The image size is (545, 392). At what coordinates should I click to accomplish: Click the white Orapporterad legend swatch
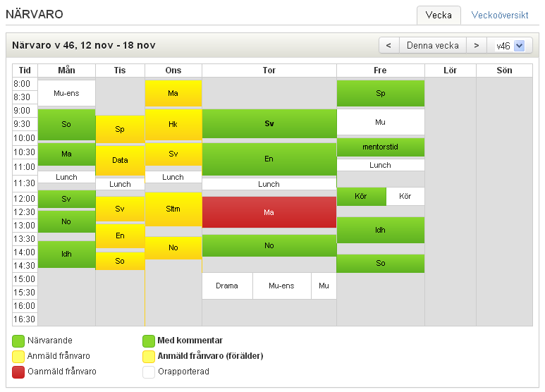[149, 372]
